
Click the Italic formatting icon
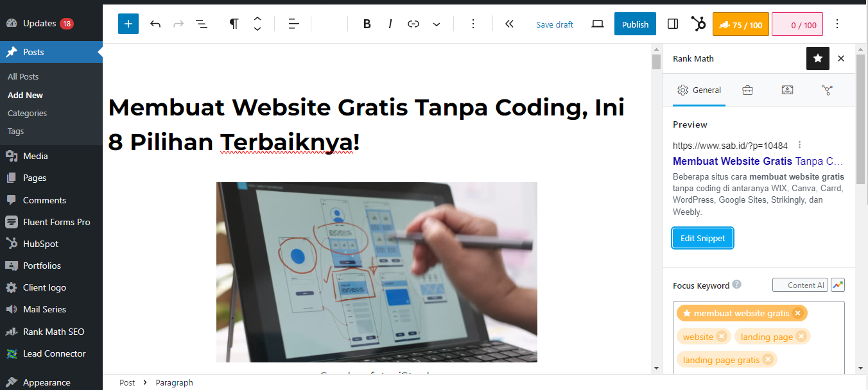[x=390, y=24]
